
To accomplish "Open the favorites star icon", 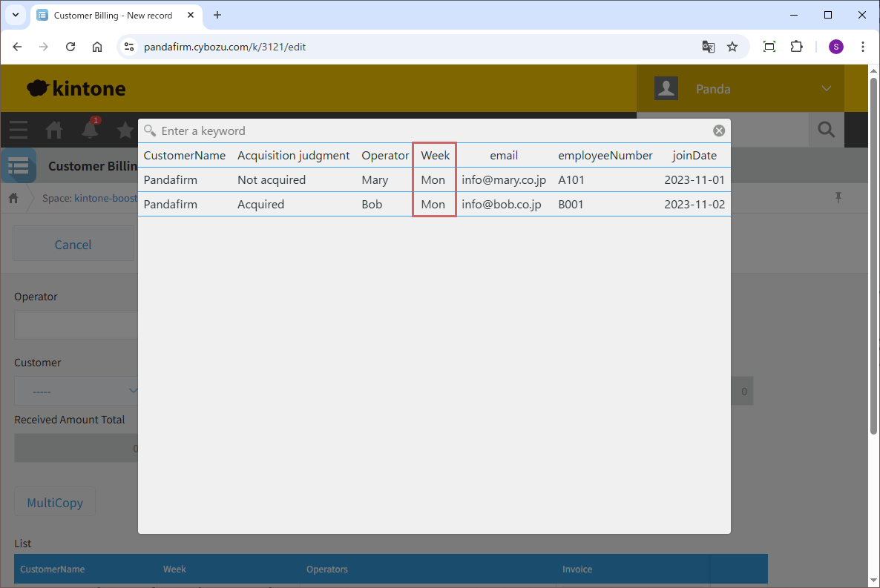I will coord(125,130).
